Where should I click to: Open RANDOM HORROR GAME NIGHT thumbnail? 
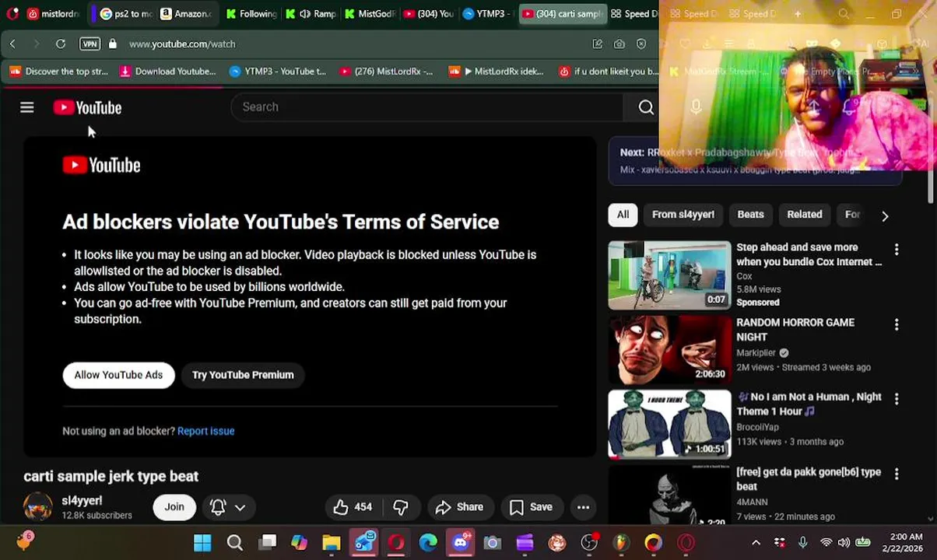coord(669,350)
